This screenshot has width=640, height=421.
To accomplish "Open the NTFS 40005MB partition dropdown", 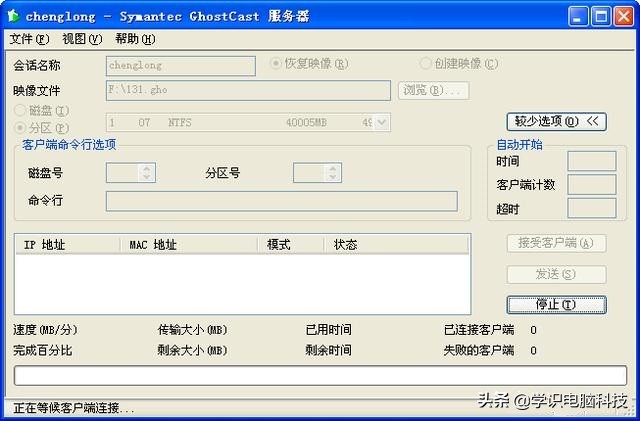I will pyautogui.click(x=382, y=122).
